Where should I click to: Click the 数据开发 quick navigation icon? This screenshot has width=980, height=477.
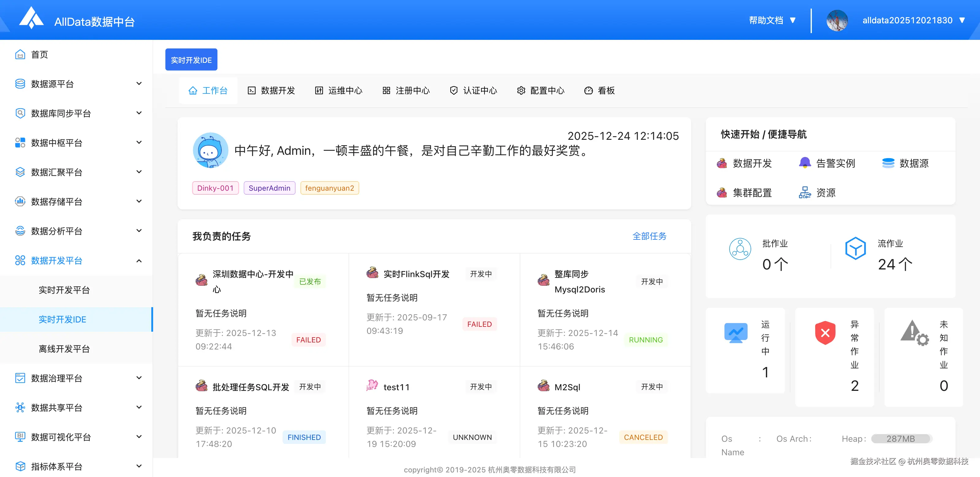[722, 163]
